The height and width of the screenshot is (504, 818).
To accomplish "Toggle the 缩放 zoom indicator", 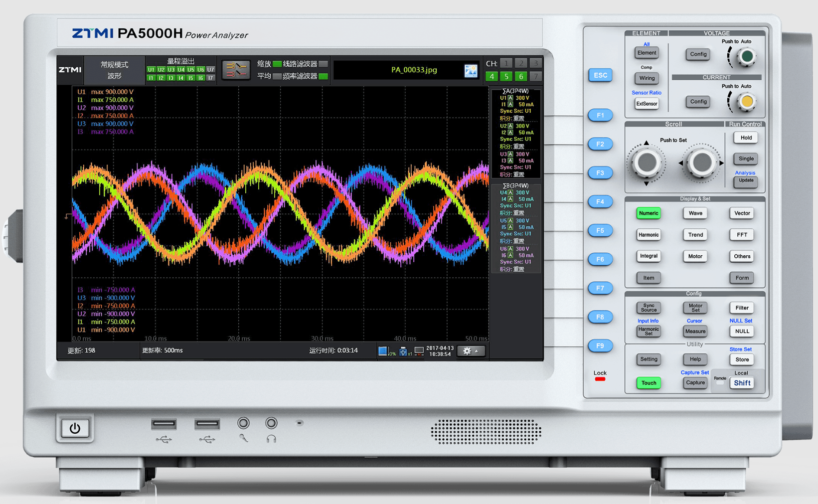I will tap(277, 64).
